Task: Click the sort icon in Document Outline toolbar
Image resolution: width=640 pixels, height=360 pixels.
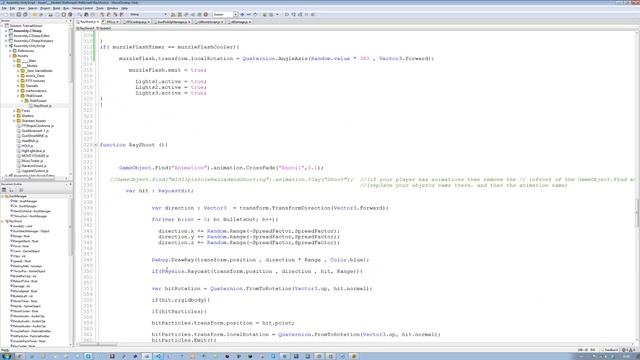Action: click(11, 190)
